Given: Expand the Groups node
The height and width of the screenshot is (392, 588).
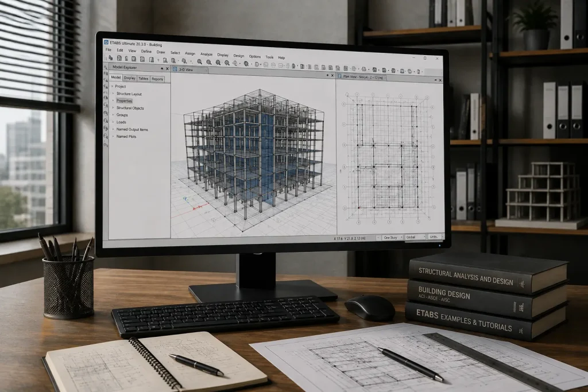Looking at the screenshot, I should [x=113, y=115].
